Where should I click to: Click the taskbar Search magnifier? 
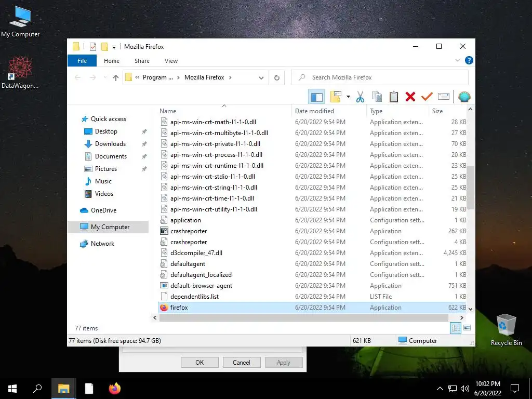[37, 389]
